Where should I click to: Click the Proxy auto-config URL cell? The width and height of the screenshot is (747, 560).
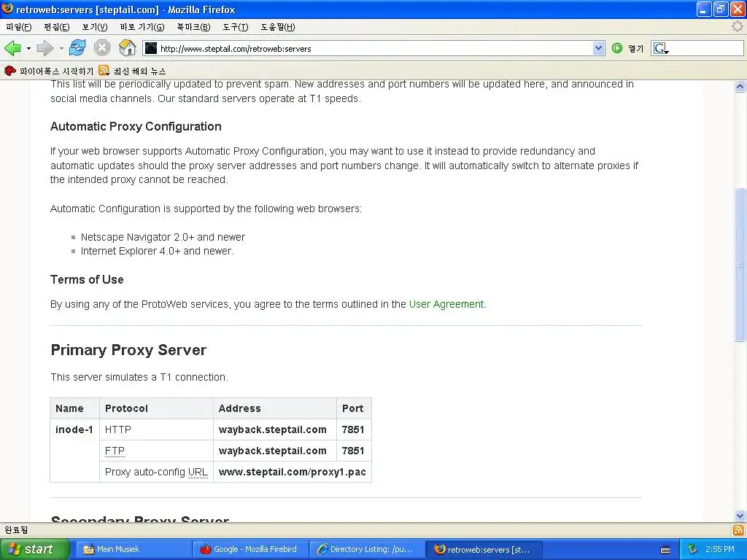[x=156, y=472]
